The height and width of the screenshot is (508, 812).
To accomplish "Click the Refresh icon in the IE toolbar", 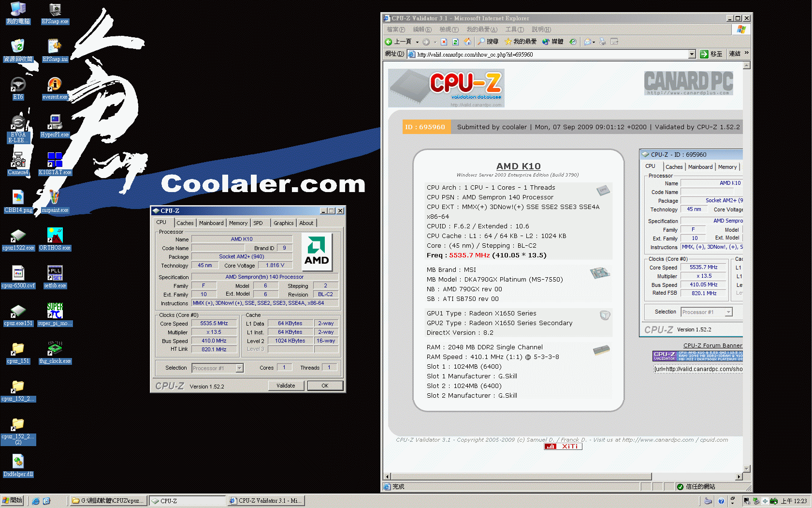I will click(x=455, y=42).
